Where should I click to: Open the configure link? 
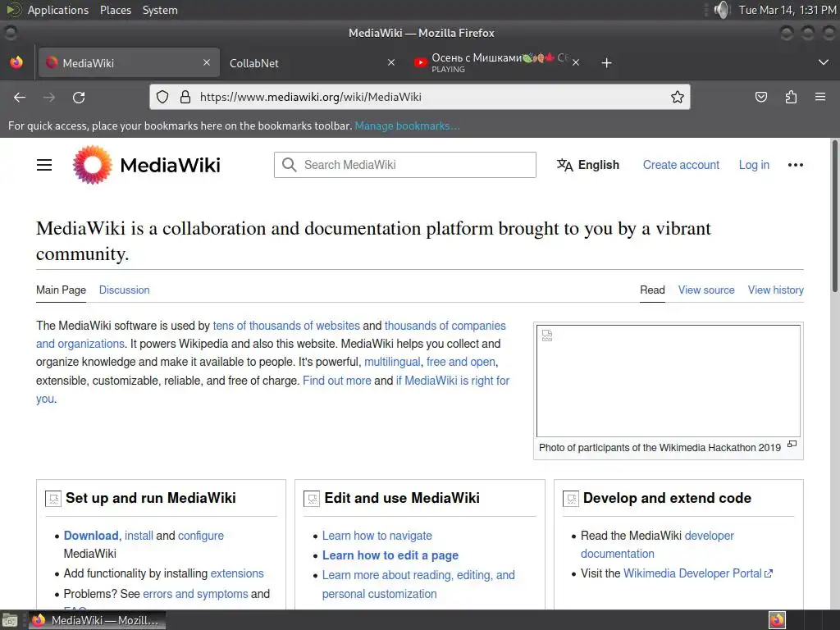(x=201, y=536)
